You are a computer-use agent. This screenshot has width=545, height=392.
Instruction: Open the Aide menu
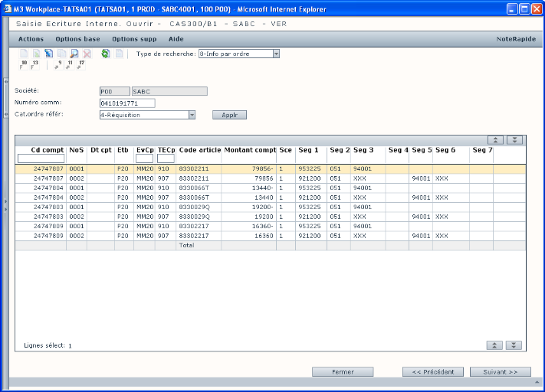176,39
